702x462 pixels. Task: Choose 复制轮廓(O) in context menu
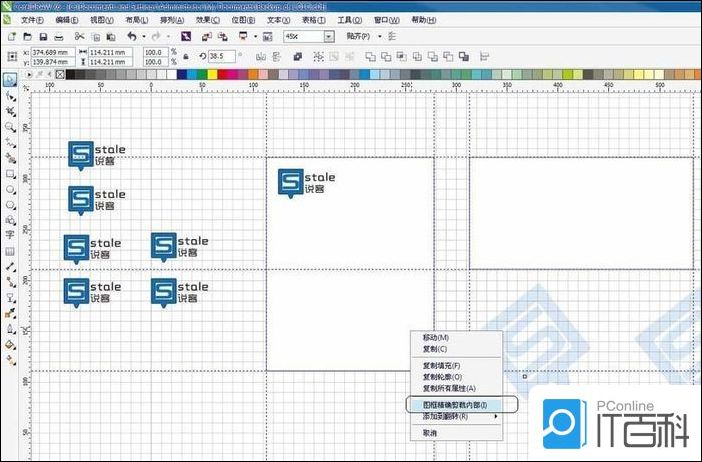[456, 377]
